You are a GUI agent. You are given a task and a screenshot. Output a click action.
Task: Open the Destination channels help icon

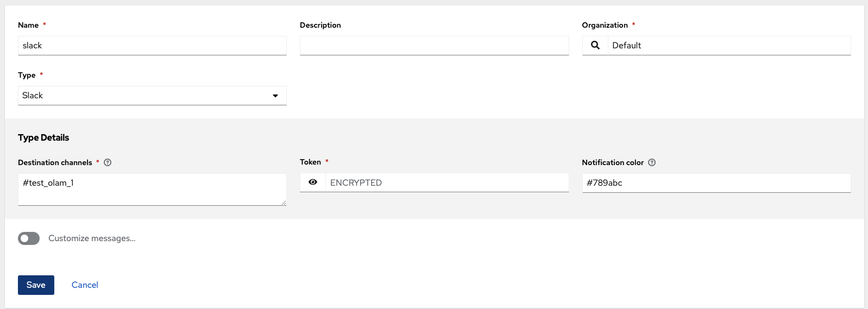[x=108, y=162]
